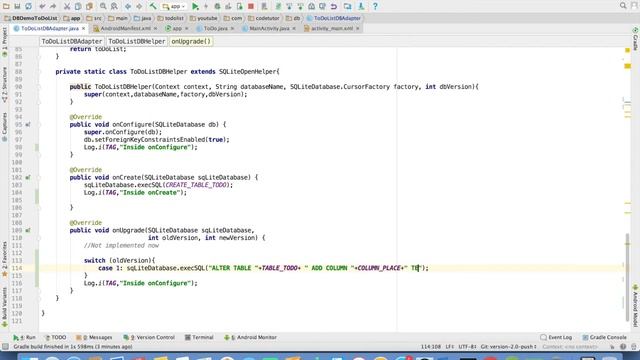Click the editor vertical scrollbar thumb
Image resolution: width=640 pixels, height=360 pixels.
point(627,278)
